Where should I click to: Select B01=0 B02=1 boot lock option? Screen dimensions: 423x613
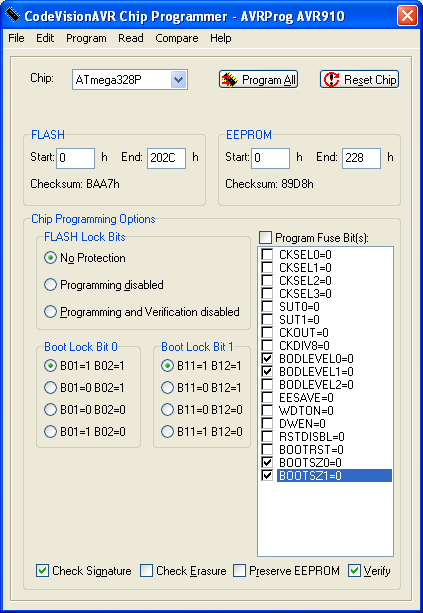(50, 388)
